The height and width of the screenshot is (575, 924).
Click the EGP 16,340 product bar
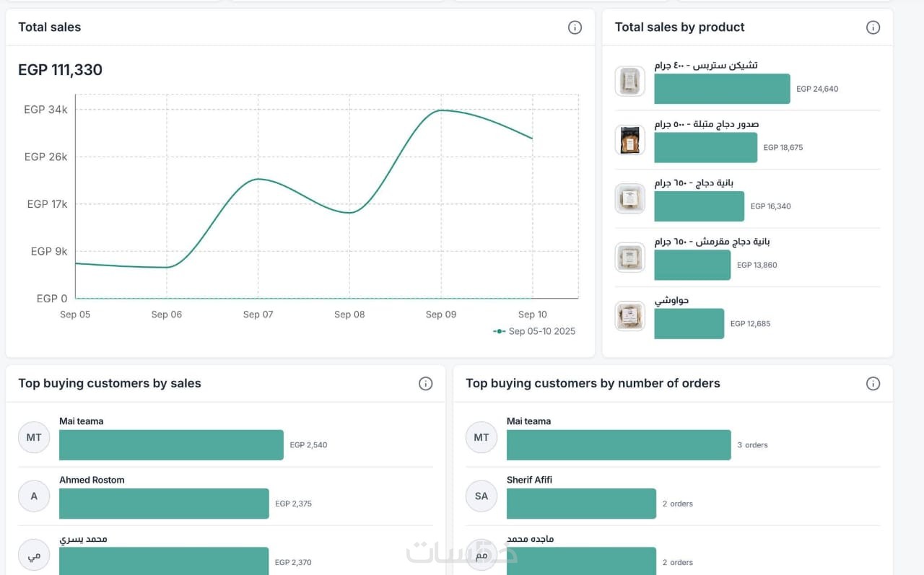[699, 206]
